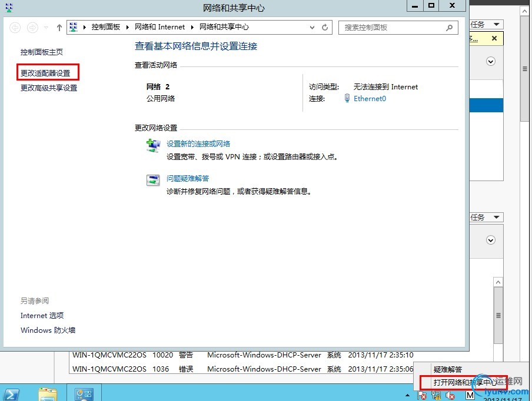532x401 pixels.
Task: Click the new connection setup icon
Action: pyautogui.click(x=153, y=146)
